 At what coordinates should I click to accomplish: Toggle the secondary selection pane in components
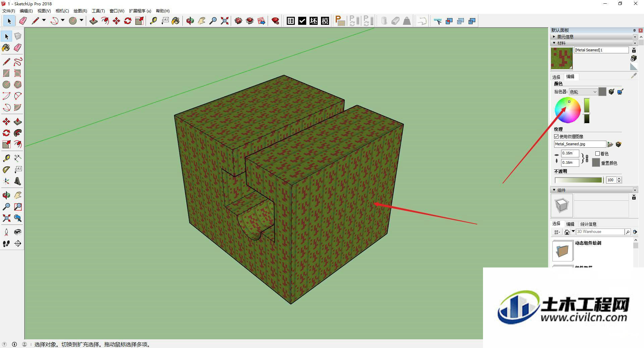click(634, 197)
